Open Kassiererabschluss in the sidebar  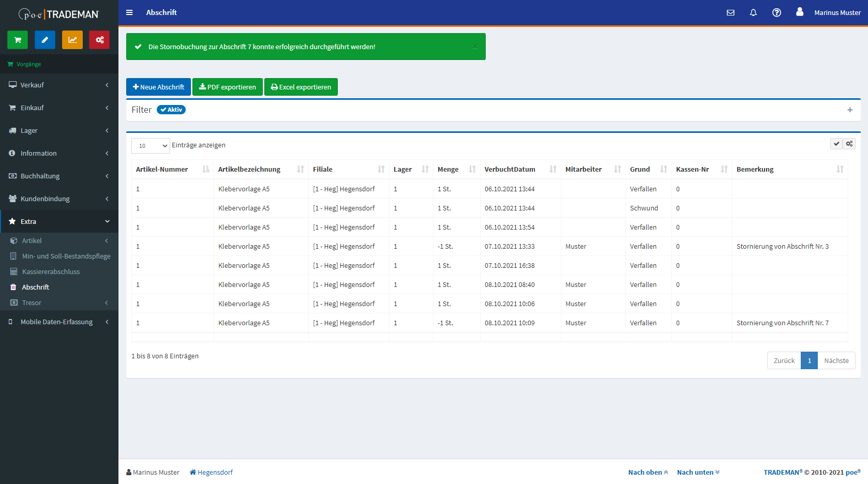click(51, 271)
